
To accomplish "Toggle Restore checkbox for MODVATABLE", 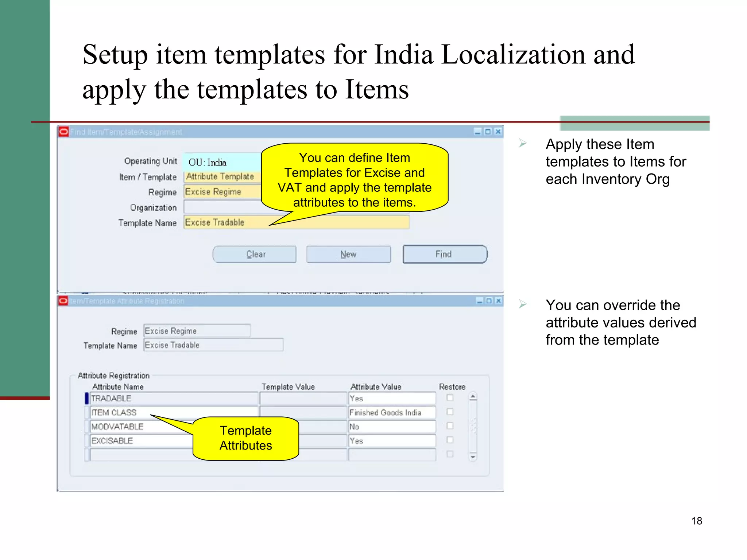I will 450,426.
